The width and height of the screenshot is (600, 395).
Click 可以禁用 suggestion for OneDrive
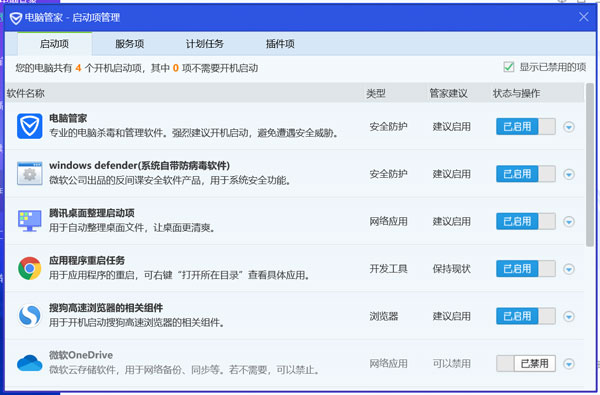click(x=452, y=364)
